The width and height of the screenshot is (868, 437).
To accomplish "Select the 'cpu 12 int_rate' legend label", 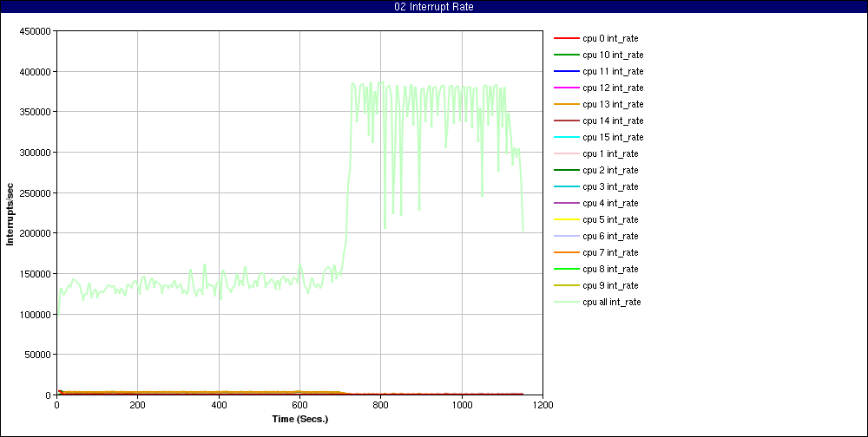I will pyautogui.click(x=613, y=88).
